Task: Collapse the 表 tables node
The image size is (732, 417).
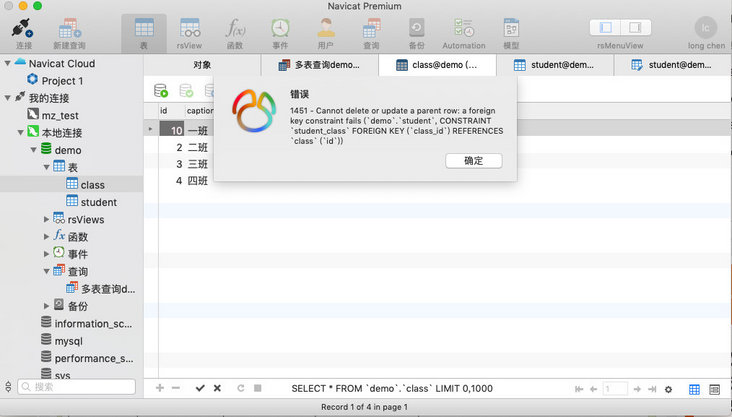Action: click(47, 167)
